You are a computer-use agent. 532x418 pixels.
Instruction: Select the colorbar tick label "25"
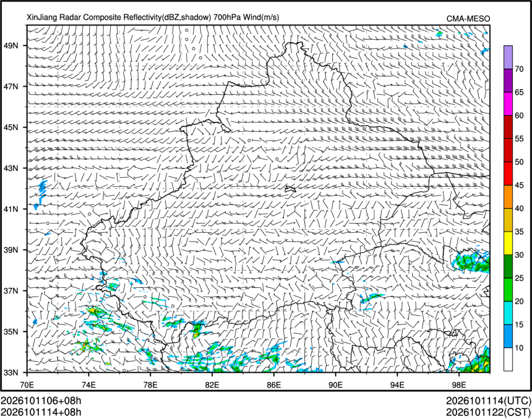[x=520, y=278]
